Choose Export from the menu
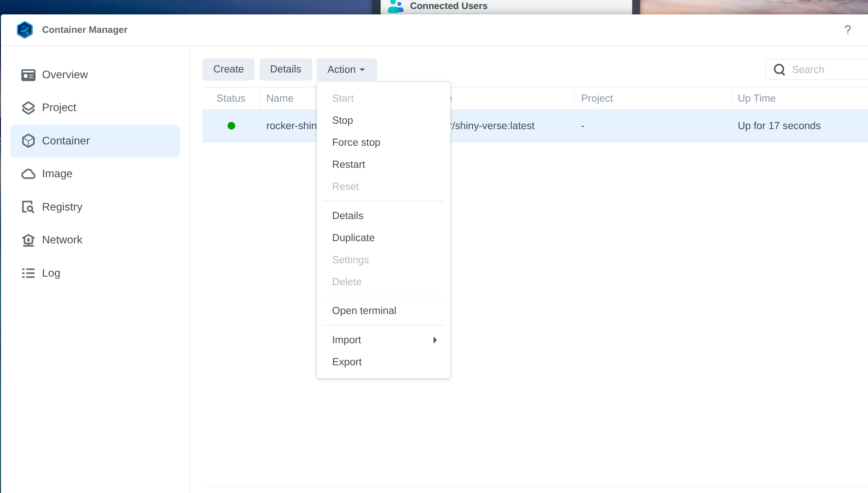This screenshot has height=493, width=868. (346, 362)
